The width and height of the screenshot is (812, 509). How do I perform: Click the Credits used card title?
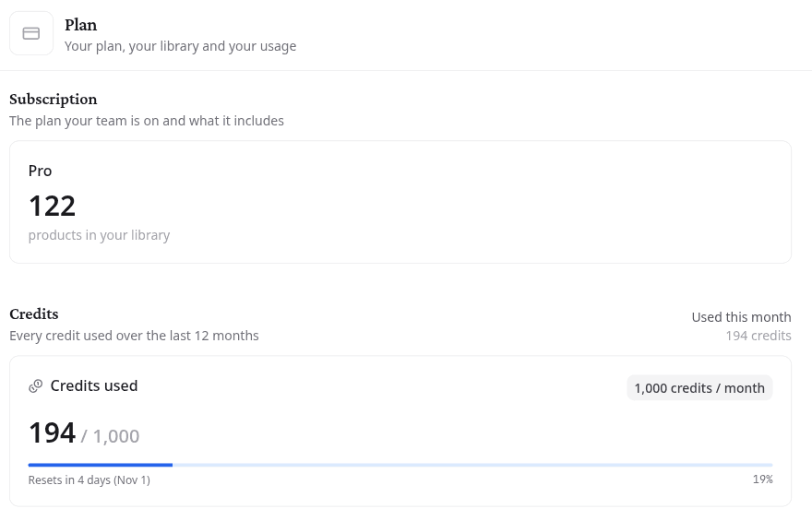[94, 385]
